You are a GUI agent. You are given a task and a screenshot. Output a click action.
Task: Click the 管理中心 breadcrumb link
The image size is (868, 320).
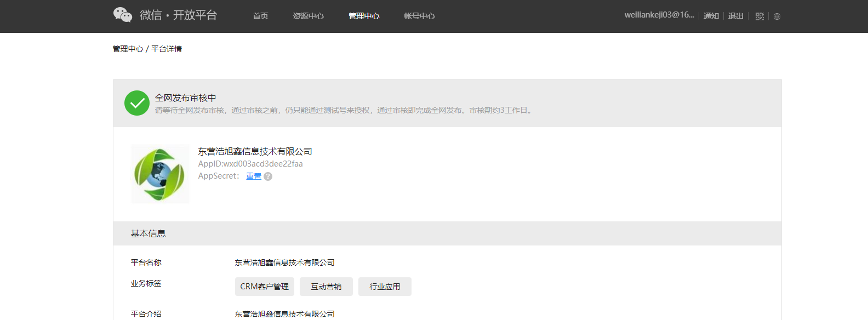click(128, 49)
